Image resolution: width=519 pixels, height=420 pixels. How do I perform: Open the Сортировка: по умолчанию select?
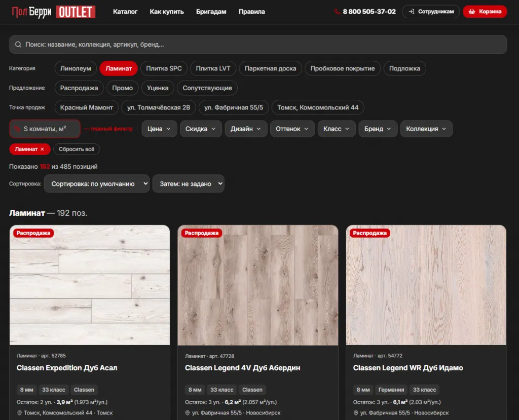click(x=97, y=184)
